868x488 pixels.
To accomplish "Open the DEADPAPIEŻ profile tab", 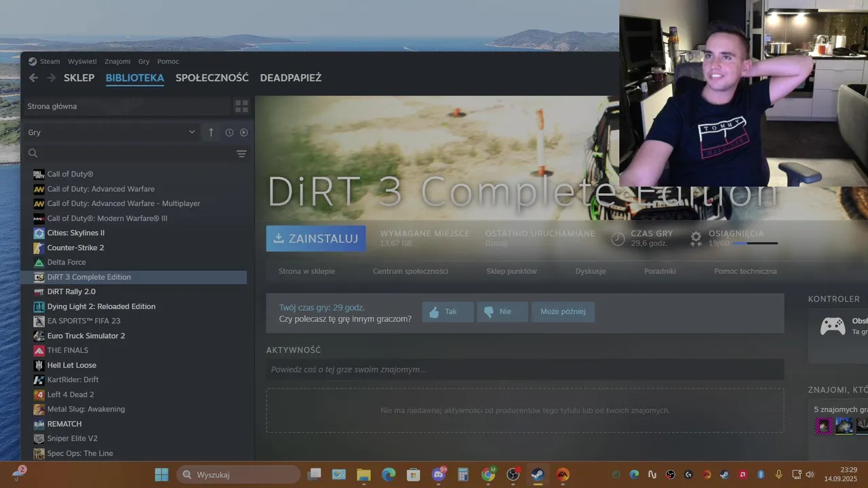I will [x=291, y=78].
